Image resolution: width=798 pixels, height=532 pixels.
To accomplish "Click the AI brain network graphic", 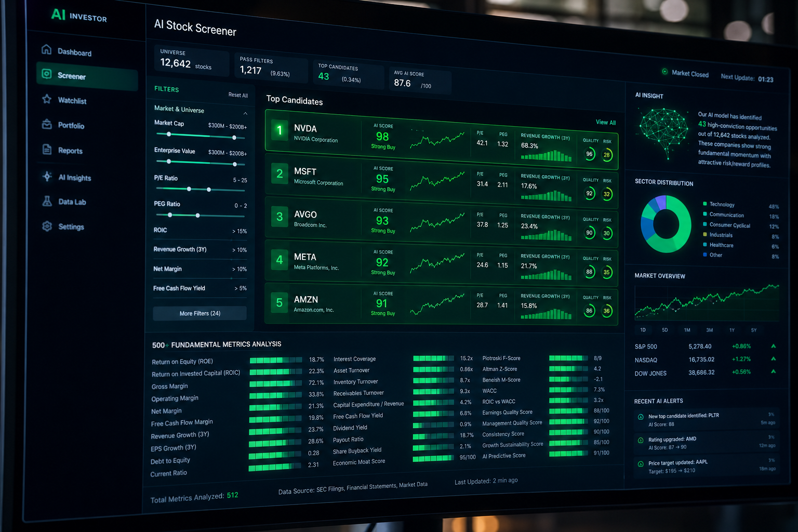I will [663, 134].
